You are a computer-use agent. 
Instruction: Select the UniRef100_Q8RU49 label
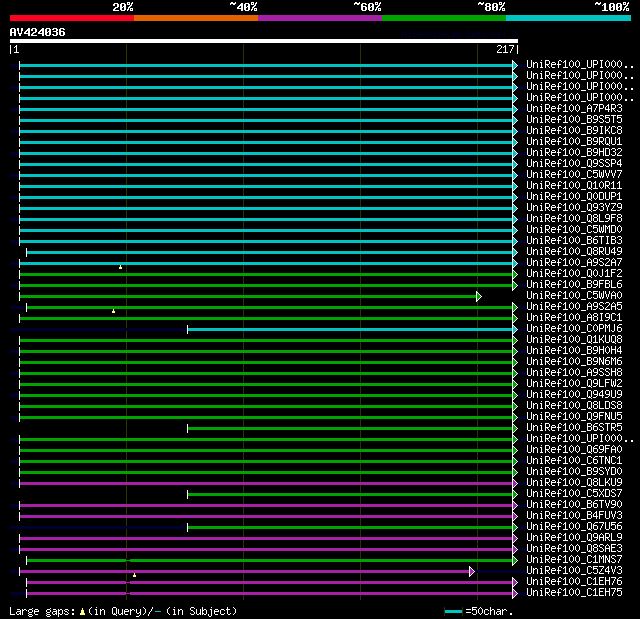click(x=574, y=252)
